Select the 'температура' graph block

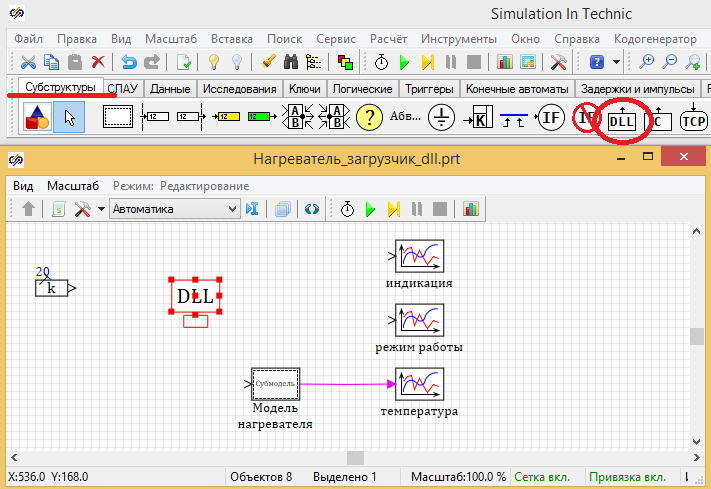[419, 384]
